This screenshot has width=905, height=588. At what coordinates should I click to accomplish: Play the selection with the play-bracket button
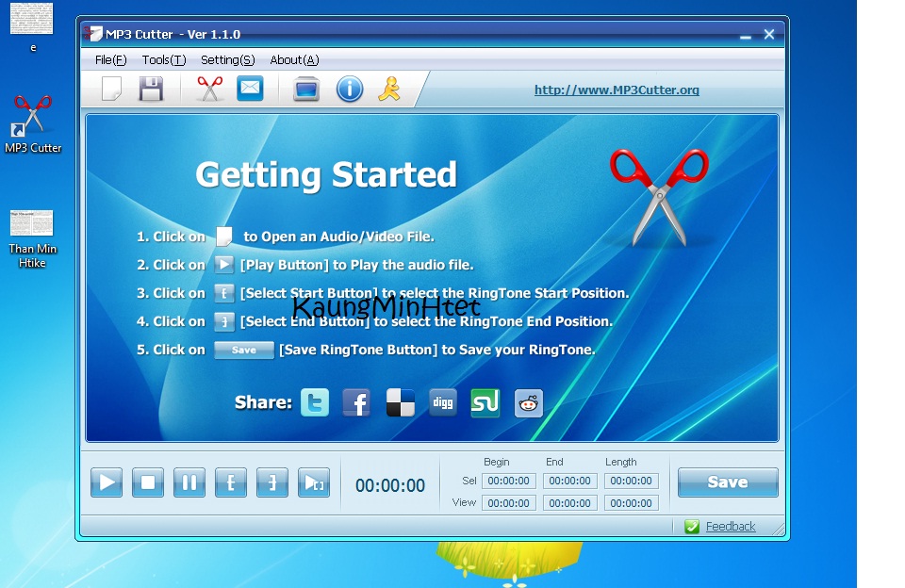313,482
